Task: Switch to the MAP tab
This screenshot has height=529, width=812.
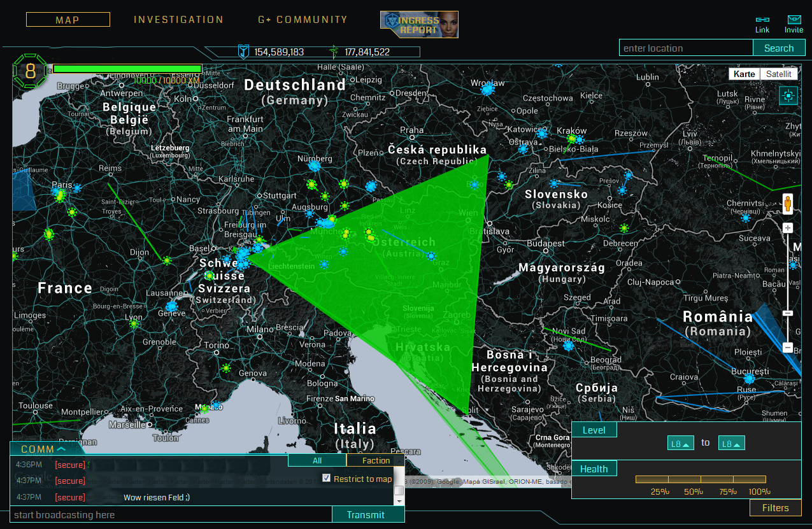Action: [68, 20]
